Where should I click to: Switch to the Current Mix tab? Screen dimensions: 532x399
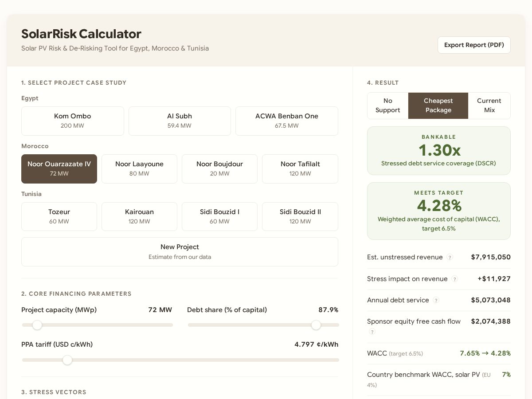pyautogui.click(x=489, y=106)
